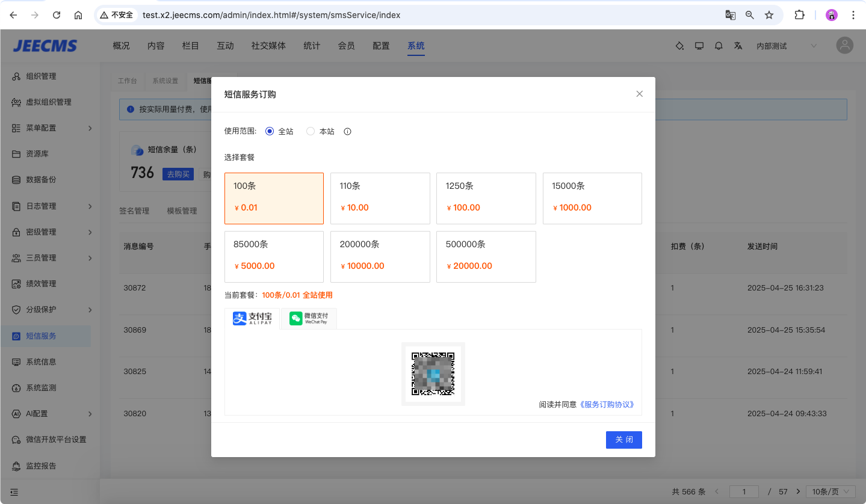Switch to the Alipay payment tab

[x=252, y=319]
